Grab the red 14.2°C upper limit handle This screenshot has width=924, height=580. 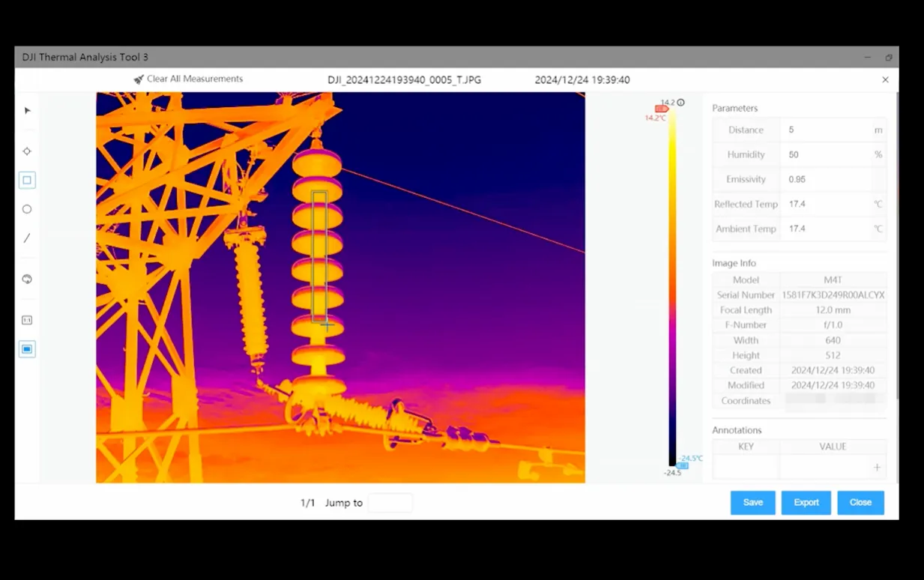(x=662, y=109)
